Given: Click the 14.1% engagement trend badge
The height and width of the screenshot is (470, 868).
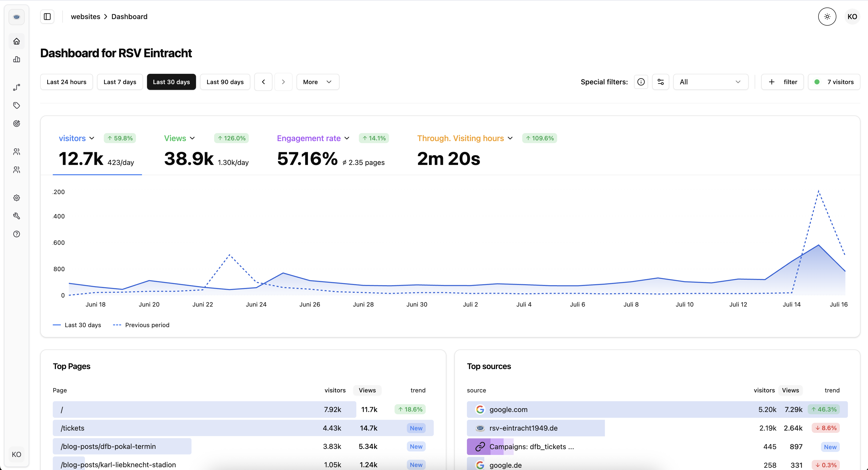Looking at the screenshot, I should click(374, 138).
